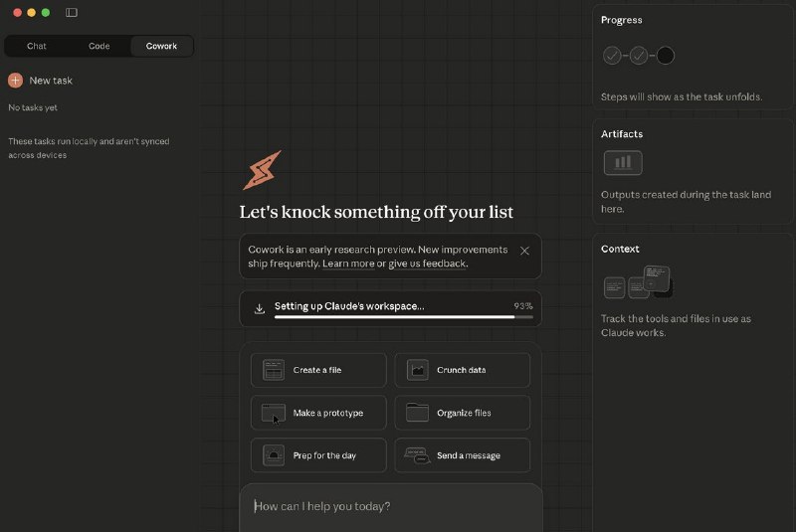Click the Prep for the day icon
The height and width of the screenshot is (532, 796).
[274, 455]
